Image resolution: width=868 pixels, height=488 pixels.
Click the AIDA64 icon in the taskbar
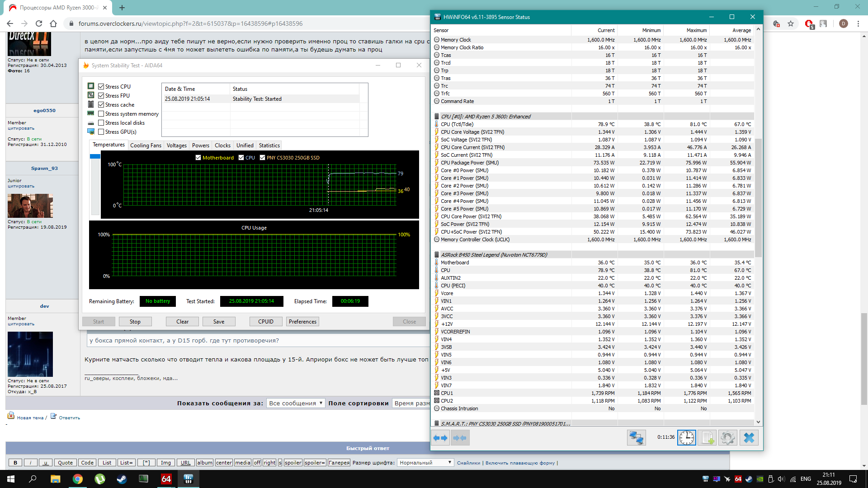click(x=166, y=479)
